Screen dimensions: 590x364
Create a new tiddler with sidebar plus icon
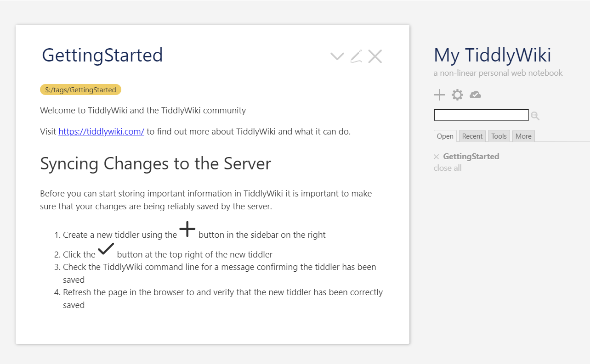click(439, 95)
